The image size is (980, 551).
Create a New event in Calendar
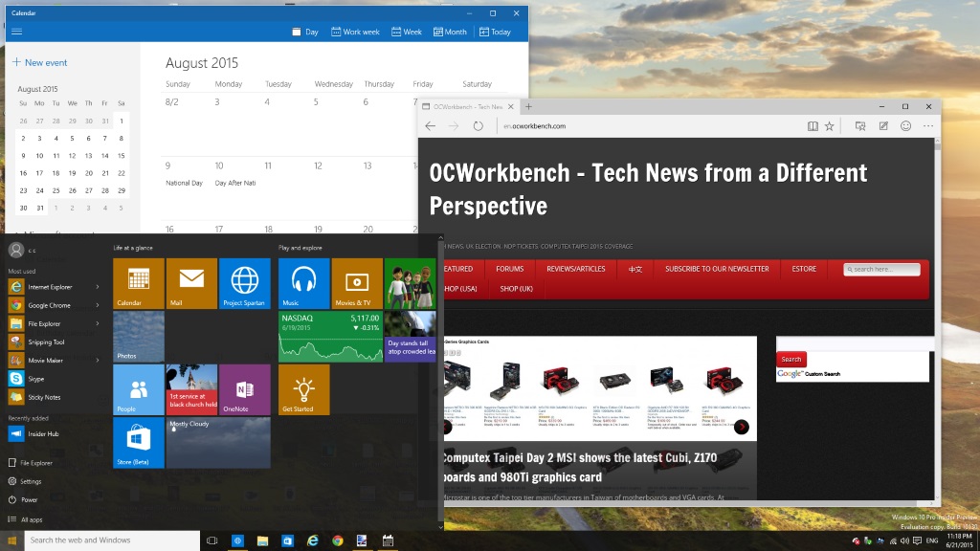[x=39, y=62]
